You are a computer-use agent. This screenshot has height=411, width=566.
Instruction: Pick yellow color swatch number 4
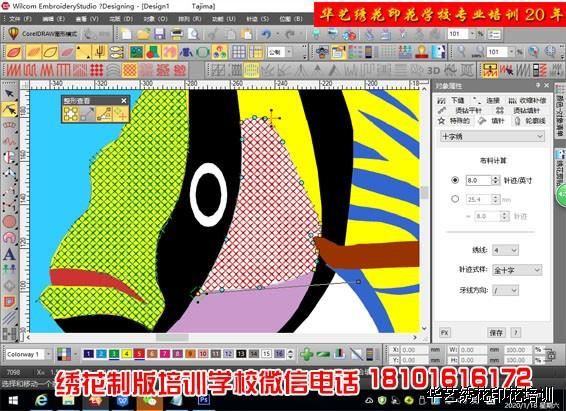pos(127,354)
